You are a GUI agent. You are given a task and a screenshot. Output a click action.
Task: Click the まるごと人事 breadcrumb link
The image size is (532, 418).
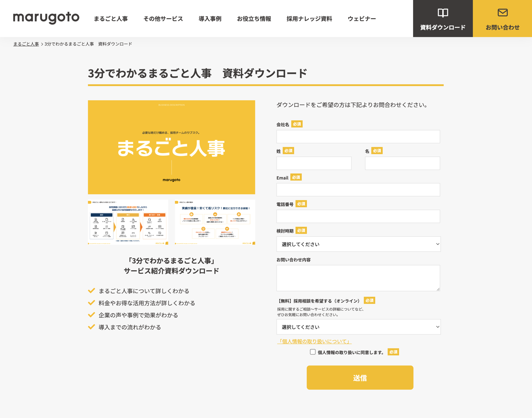(26, 44)
